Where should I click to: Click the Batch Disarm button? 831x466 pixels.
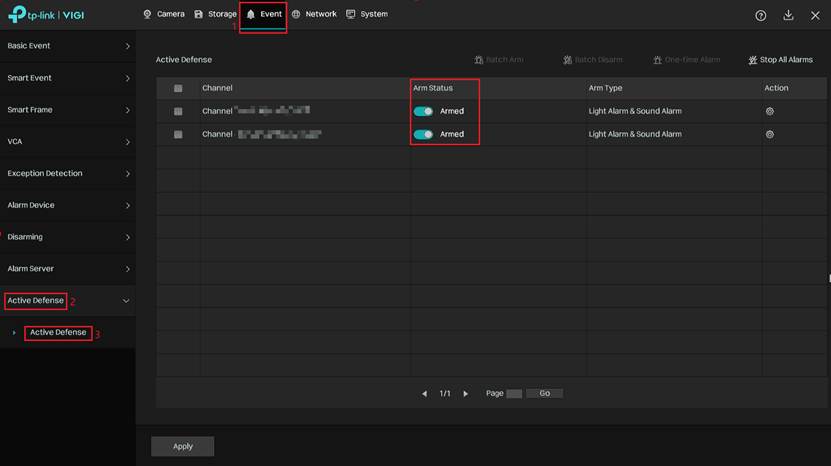pos(593,60)
